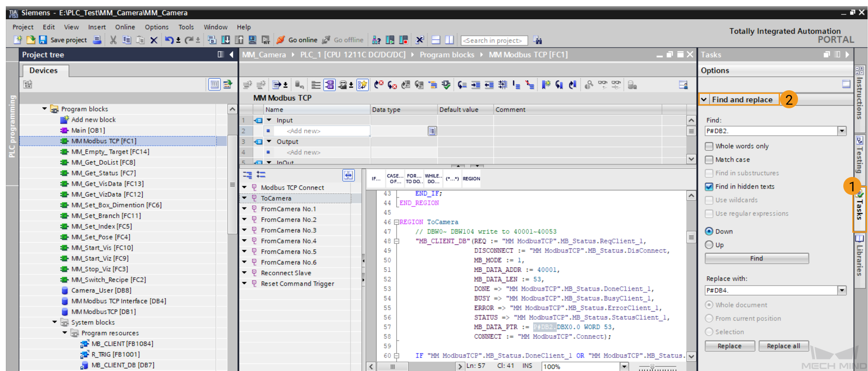868x371 pixels.
Task: Open the Tools menu
Action: (186, 27)
